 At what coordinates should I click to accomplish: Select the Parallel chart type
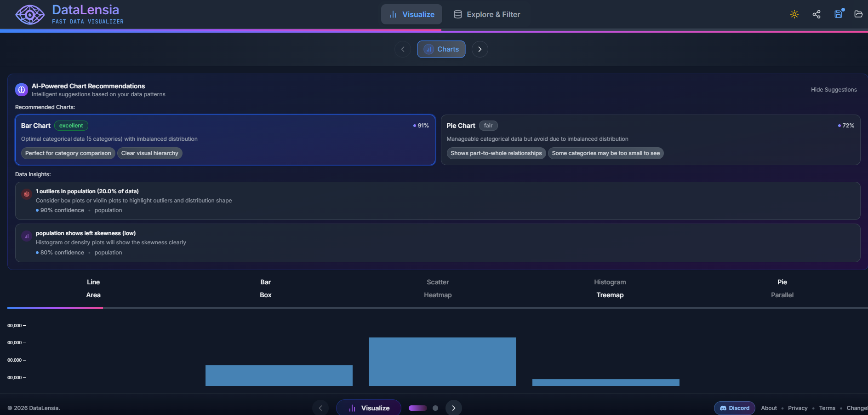(x=782, y=295)
